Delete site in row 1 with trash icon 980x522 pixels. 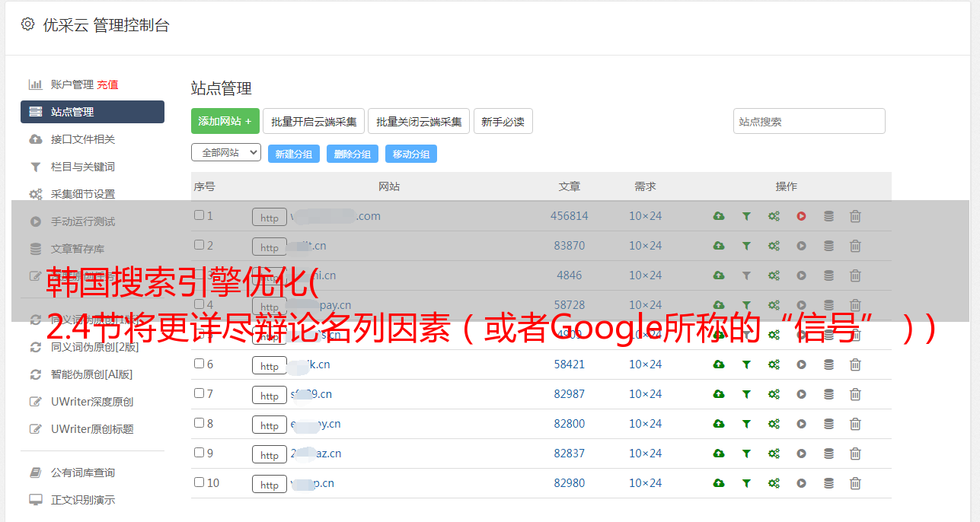pos(855,216)
